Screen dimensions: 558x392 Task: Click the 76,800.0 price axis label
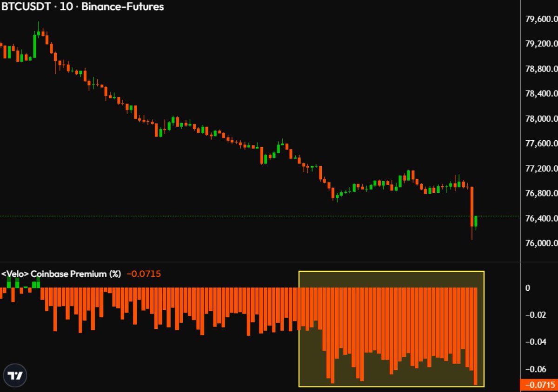point(541,193)
